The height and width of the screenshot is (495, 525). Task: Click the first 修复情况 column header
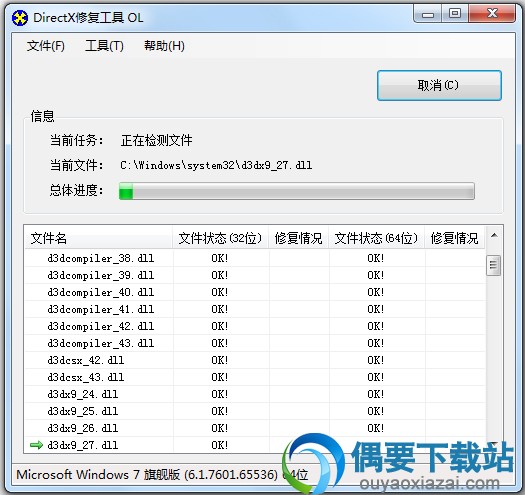coord(298,238)
